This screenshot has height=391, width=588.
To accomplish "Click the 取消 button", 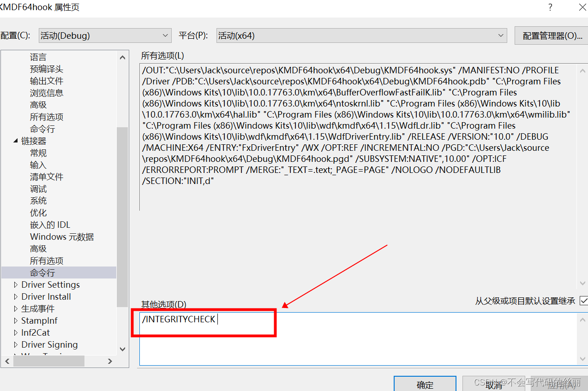I will 494,384.
